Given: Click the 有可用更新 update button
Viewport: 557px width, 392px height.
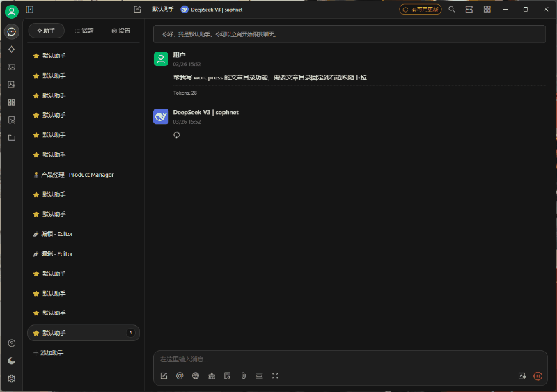Looking at the screenshot, I should pyautogui.click(x=421, y=10).
